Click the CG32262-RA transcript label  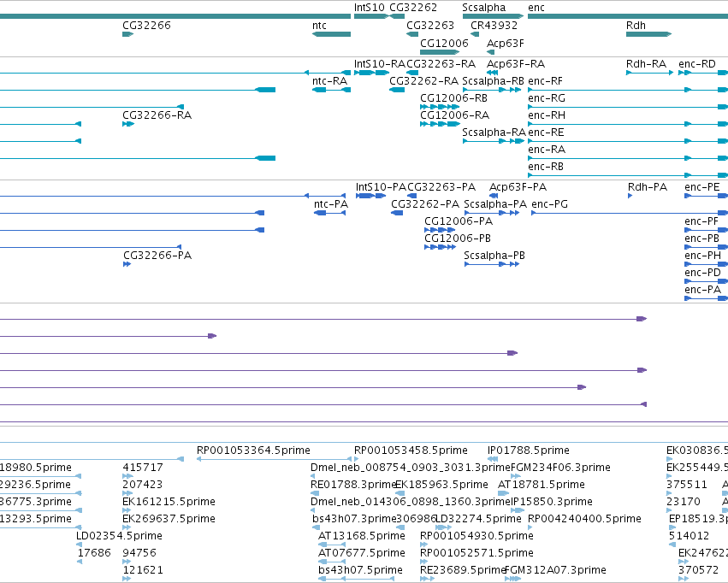[x=424, y=81]
